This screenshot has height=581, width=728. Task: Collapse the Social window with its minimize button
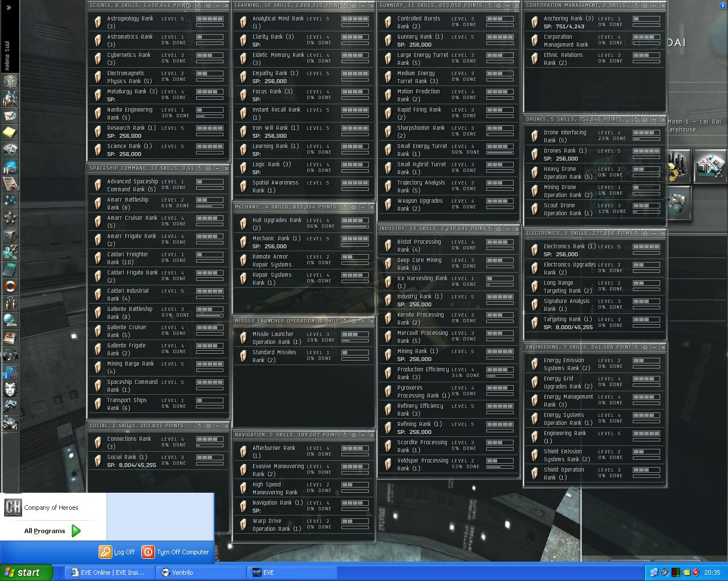[x=218, y=425]
